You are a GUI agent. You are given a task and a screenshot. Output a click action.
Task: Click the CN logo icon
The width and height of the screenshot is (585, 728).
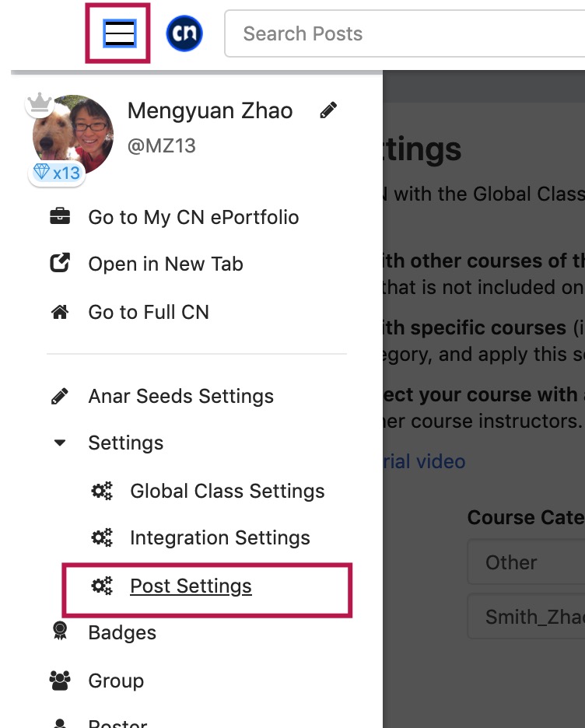tap(184, 33)
